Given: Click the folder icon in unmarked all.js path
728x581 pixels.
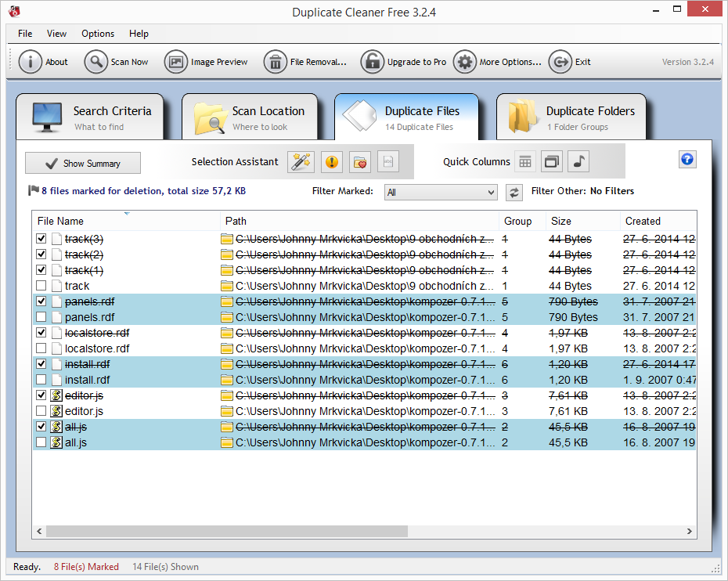Looking at the screenshot, I should tap(226, 442).
